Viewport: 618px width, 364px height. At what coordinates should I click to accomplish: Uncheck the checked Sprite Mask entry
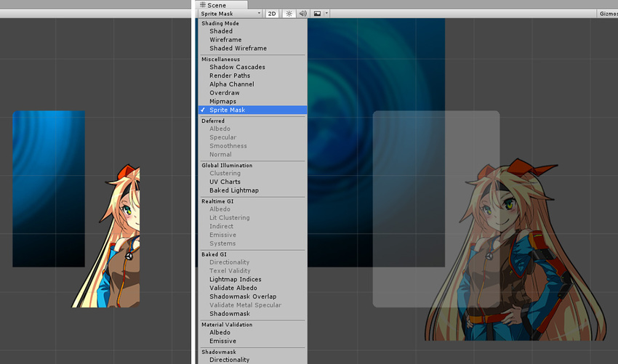(x=227, y=110)
